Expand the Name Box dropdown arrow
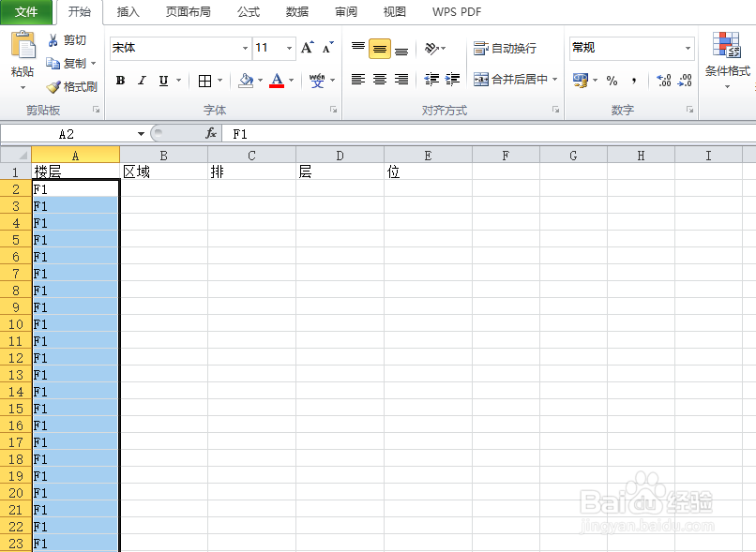 point(141,134)
